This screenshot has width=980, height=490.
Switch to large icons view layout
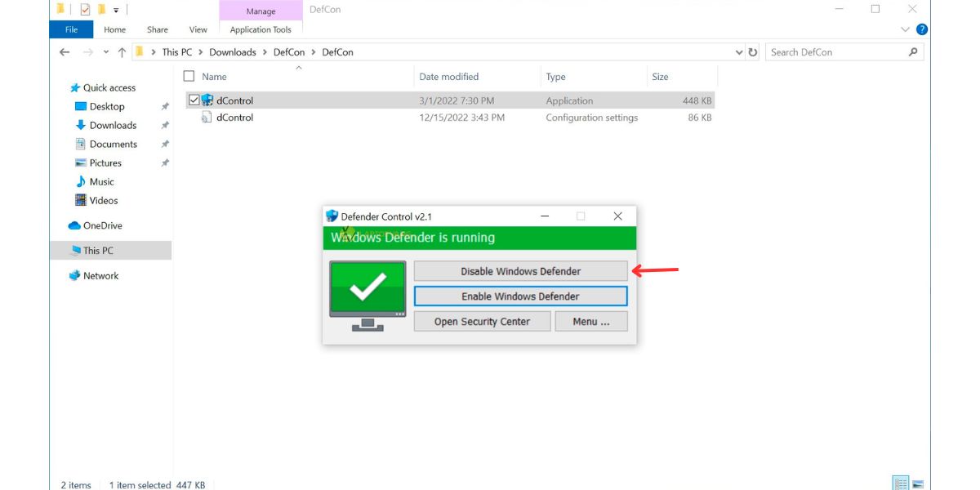click(x=918, y=483)
